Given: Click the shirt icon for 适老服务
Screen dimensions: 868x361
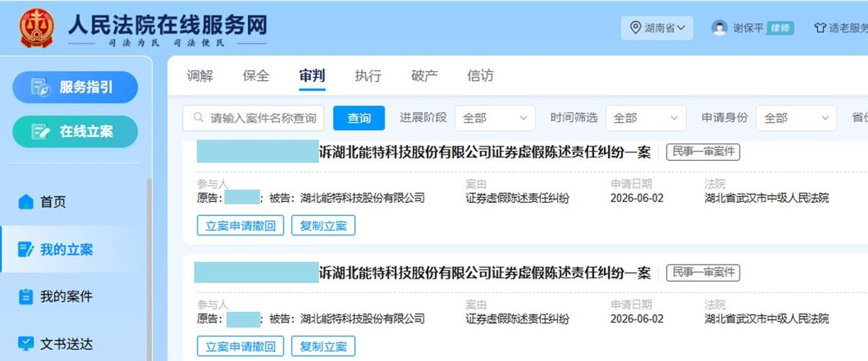Looking at the screenshot, I should tap(820, 28).
